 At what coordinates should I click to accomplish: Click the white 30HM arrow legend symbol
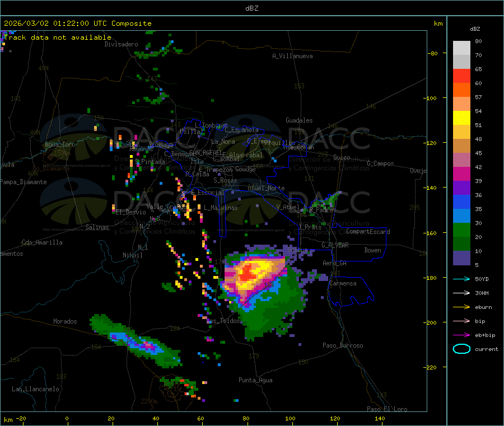pos(461,293)
